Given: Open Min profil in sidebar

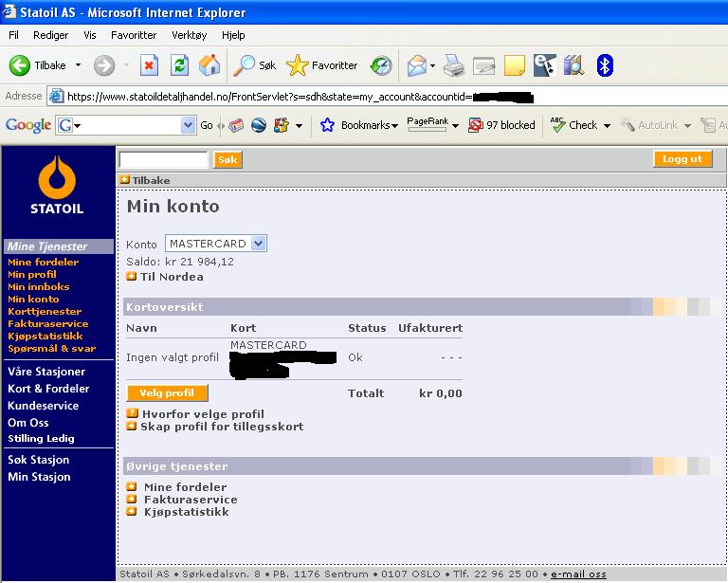Looking at the screenshot, I should [x=32, y=274].
